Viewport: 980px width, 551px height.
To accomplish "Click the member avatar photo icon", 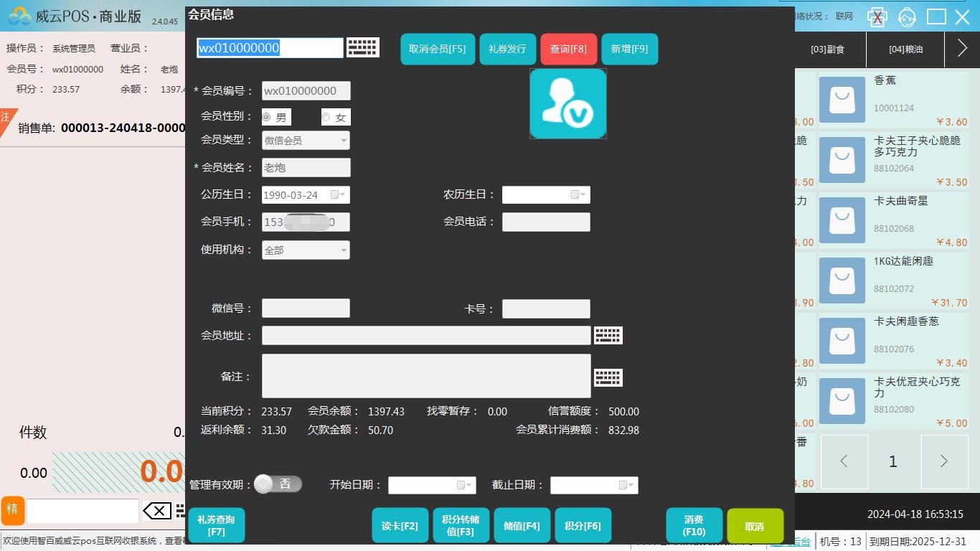I will [567, 104].
